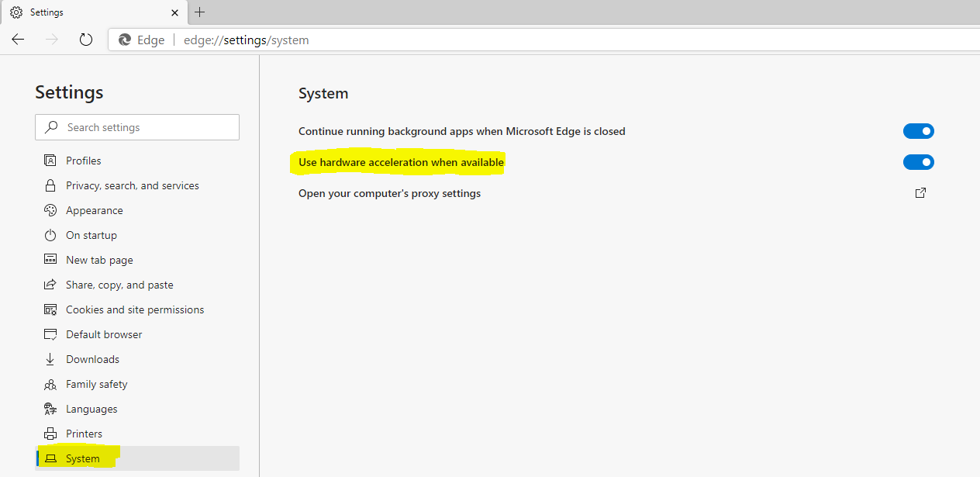Select the Printers settings entry
Screen dimensions: 980x477
[x=82, y=433]
